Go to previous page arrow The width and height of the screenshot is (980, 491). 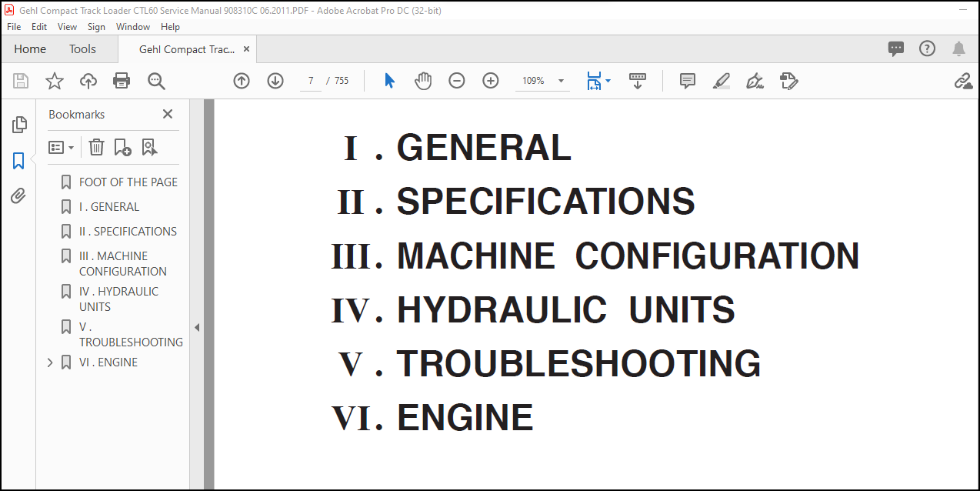click(242, 81)
